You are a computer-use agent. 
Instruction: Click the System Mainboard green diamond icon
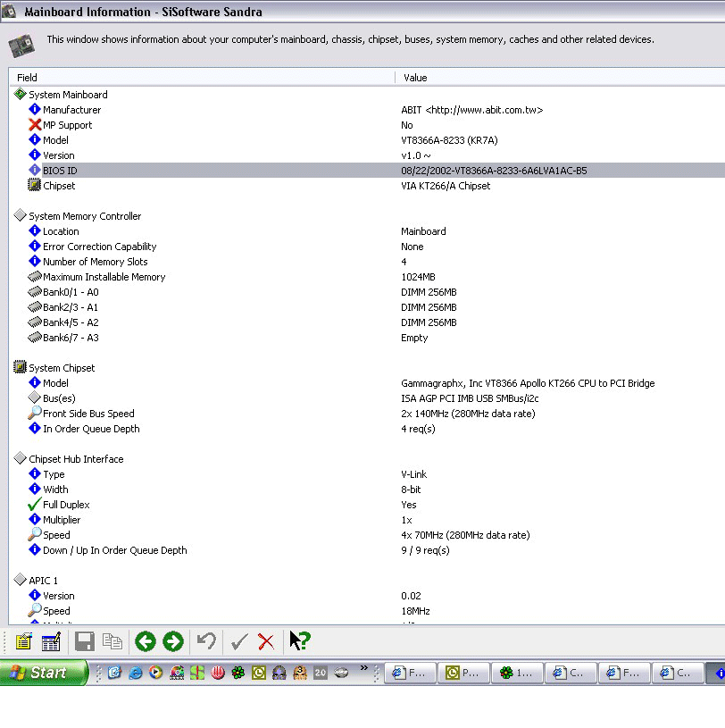point(20,94)
